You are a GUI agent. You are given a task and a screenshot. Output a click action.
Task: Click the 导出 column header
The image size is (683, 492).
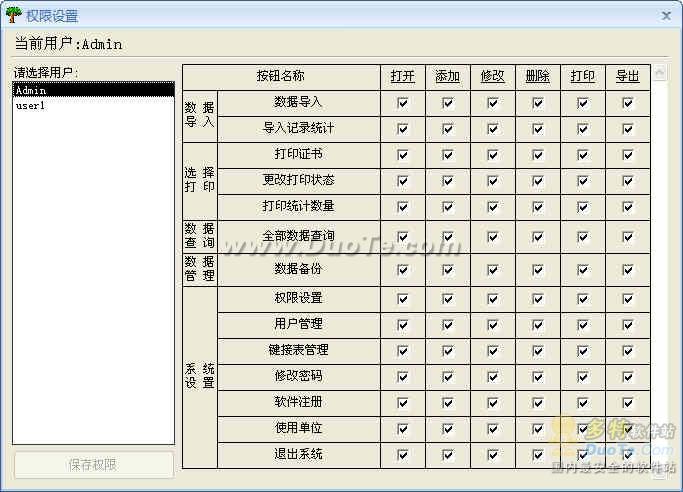pos(628,76)
